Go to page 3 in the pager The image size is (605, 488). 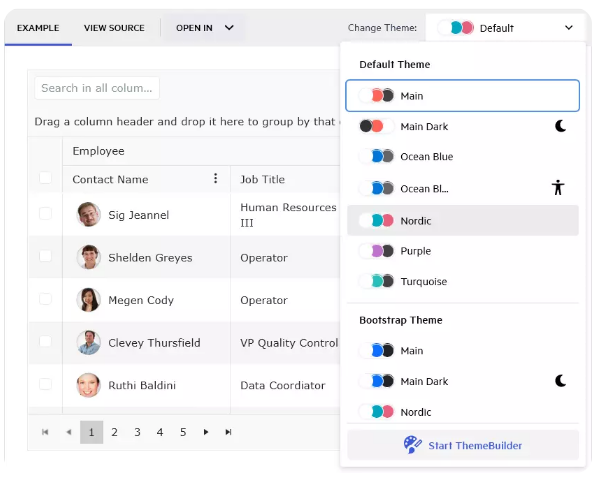coord(137,432)
